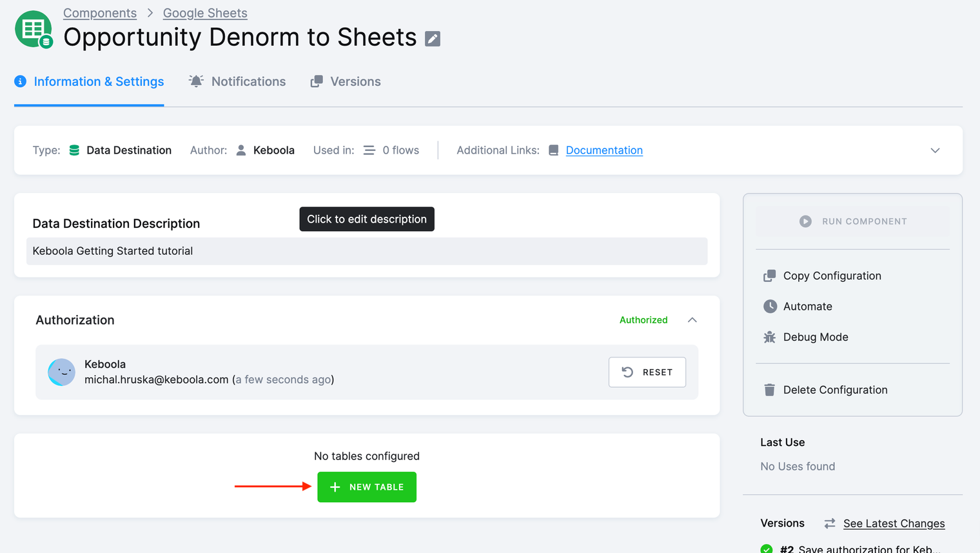Run the component

pos(852,221)
